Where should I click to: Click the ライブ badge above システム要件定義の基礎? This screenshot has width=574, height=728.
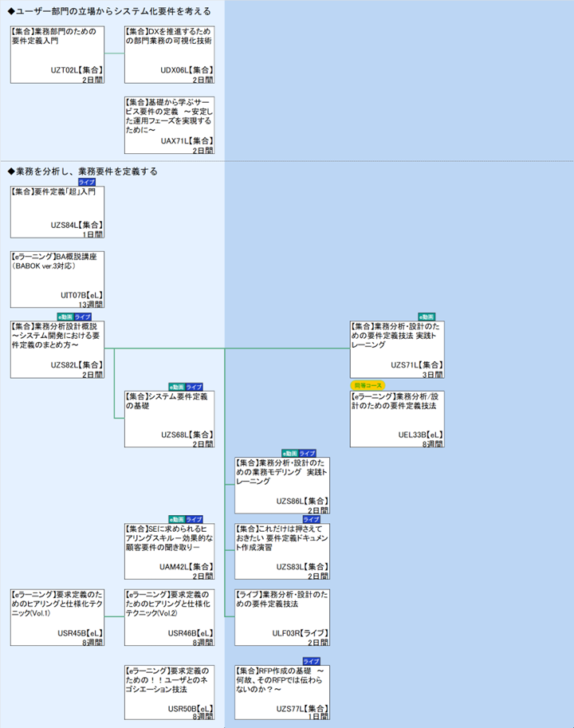[194, 387]
